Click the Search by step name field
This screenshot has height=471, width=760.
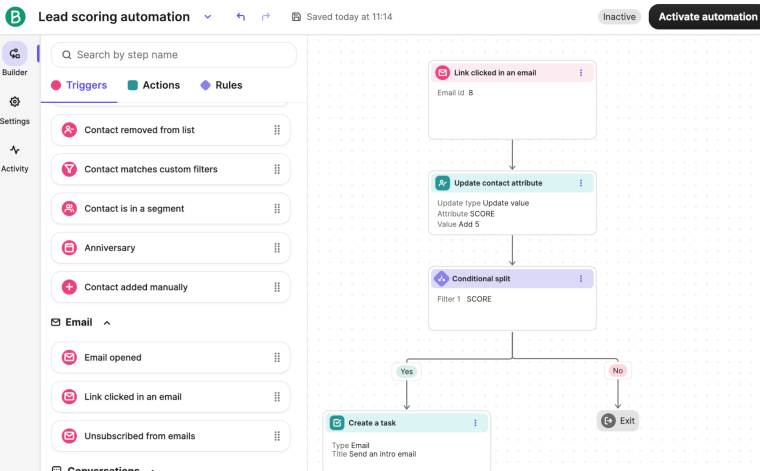pos(174,55)
